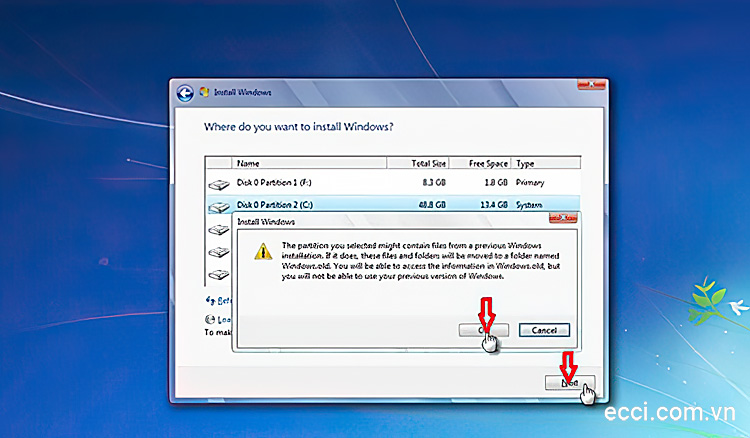This screenshot has width=750, height=438.
Task: Close the warning dialog with red X
Action: 563,219
